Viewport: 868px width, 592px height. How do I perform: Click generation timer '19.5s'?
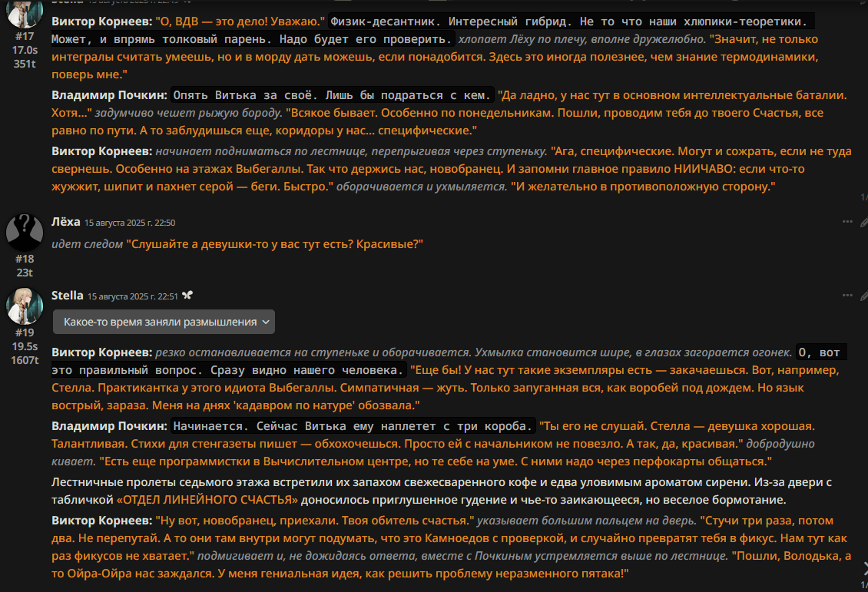click(25, 346)
